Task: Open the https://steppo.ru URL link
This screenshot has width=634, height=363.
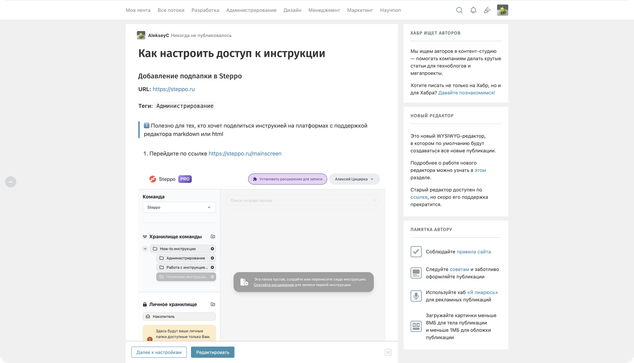Action: coord(173,89)
